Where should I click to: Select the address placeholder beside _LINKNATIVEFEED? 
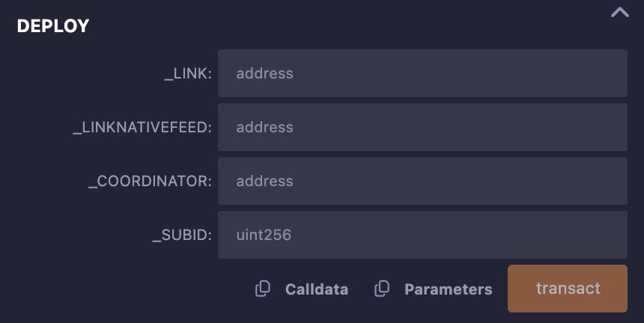click(265, 127)
